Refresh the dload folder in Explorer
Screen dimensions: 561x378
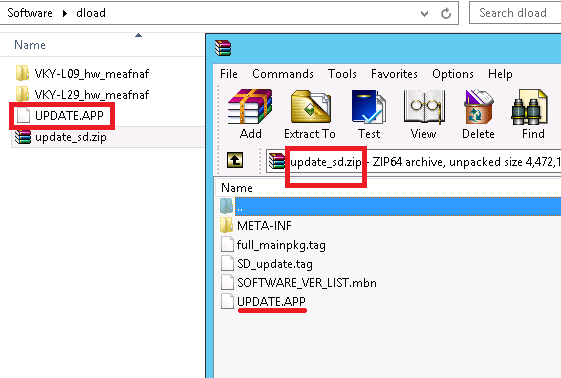coord(446,14)
